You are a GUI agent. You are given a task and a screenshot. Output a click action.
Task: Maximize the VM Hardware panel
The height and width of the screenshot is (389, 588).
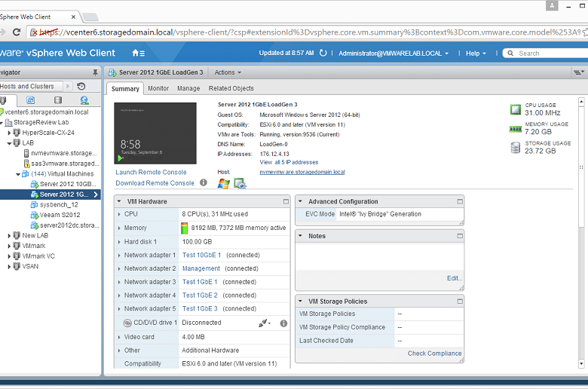[286, 201]
